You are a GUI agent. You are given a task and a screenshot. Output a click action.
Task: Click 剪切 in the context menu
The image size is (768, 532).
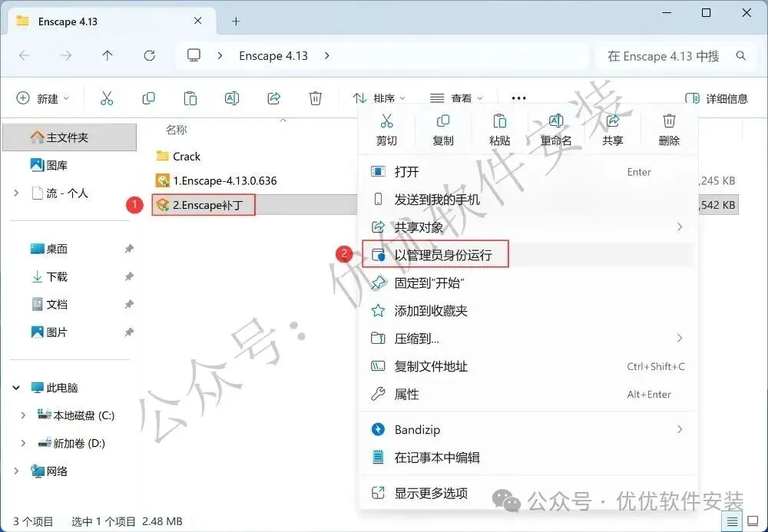point(386,130)
